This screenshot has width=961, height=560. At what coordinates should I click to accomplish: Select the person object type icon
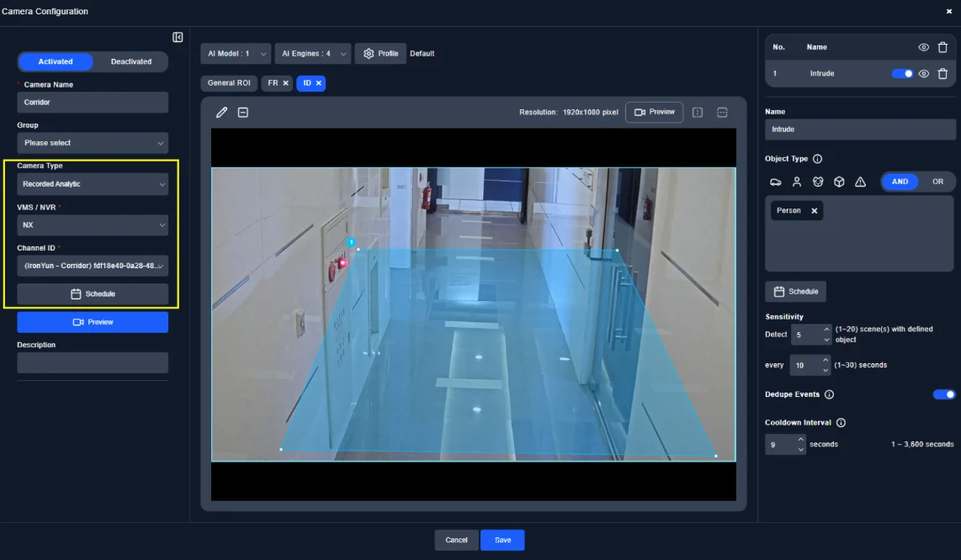797,182
